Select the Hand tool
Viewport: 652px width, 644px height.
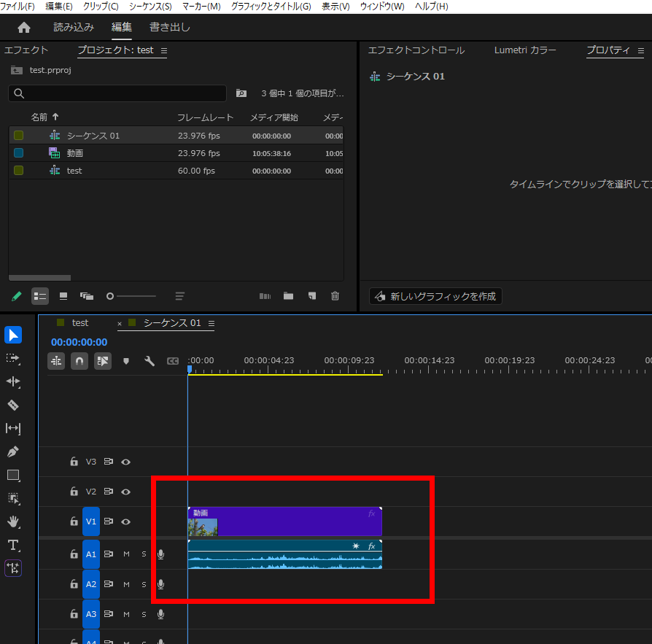tap(13, 521)
